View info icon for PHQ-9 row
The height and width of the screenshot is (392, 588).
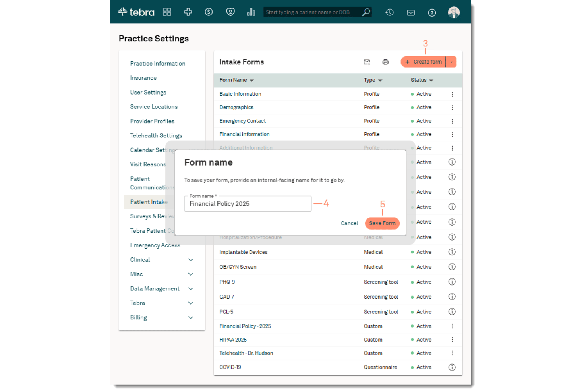[x=452, y=282]
